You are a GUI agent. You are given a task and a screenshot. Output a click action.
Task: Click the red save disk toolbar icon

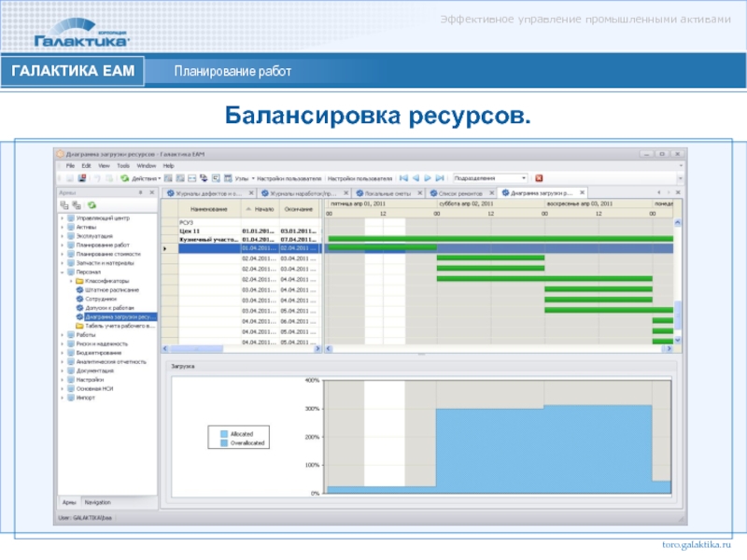tap(82, 177)
